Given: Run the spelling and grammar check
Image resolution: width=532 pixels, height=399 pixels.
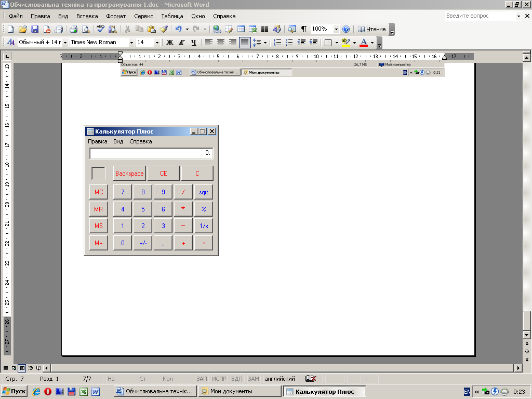Looking at the screenshot, I should point(100,29).
